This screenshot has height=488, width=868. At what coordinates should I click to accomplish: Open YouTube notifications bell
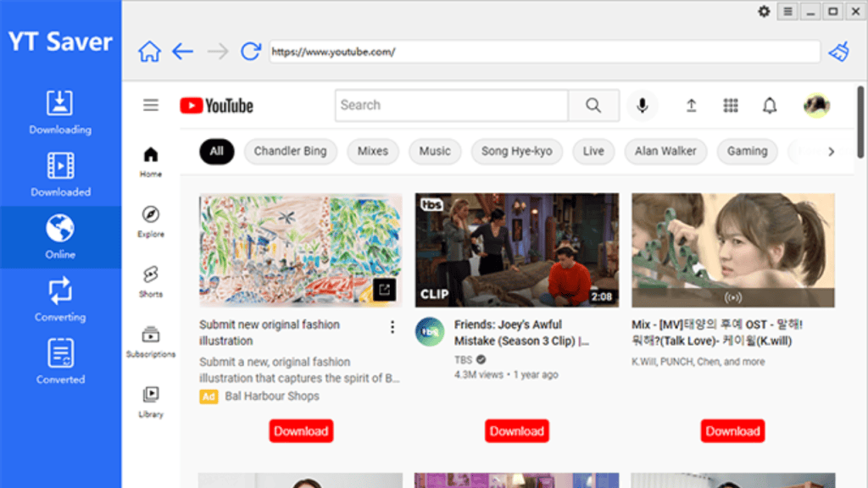point(769,105)
